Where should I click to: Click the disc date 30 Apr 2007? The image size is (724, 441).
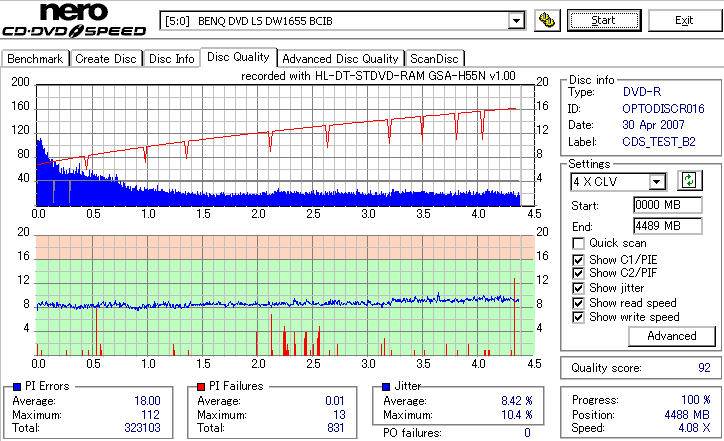[653, 125]
